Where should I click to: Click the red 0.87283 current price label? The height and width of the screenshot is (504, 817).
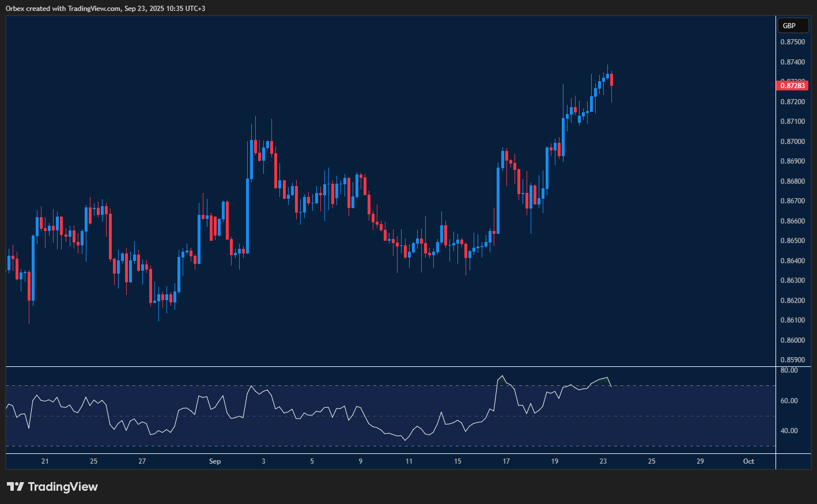[793, 86]
